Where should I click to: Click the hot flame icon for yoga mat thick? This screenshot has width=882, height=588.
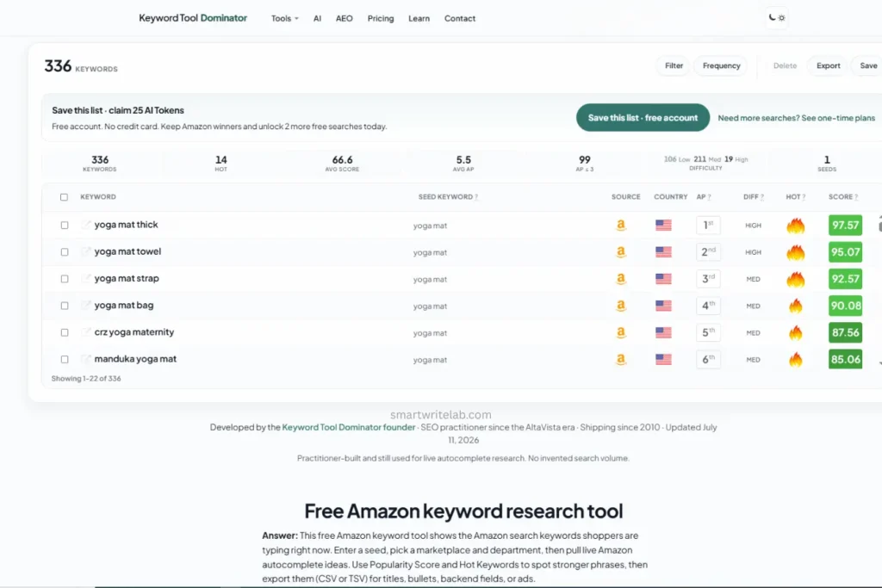point(795,226)
